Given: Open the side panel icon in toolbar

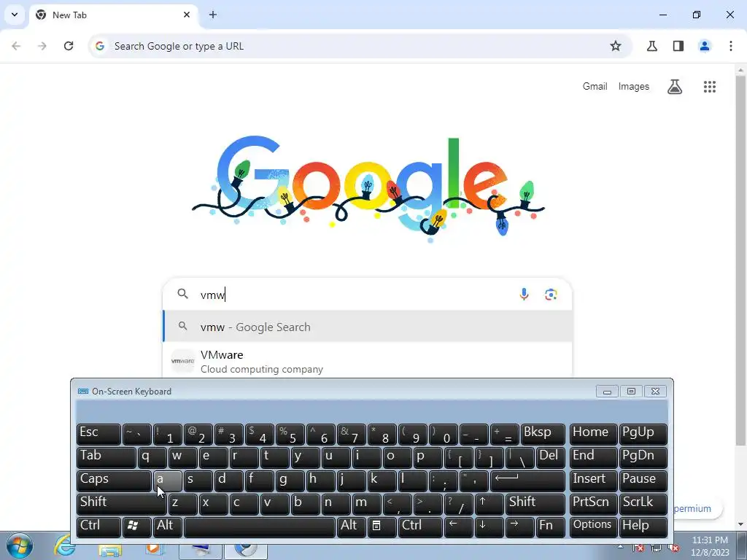Looking at the screenshot, I should pos(678,46).
